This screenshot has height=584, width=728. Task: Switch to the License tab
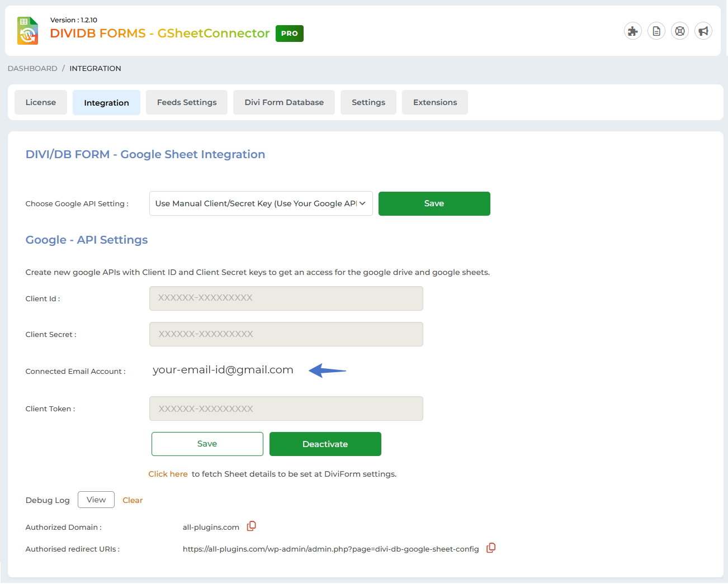pos(41,102)
